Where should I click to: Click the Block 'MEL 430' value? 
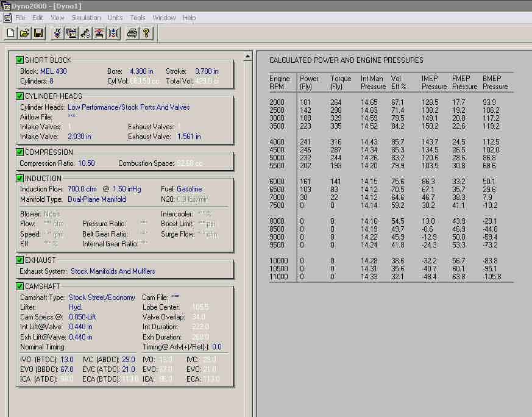point(54,71)
